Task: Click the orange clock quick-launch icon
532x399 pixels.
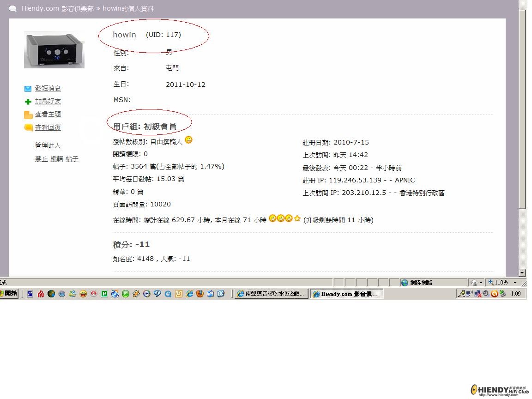Action: pos(179,294)
